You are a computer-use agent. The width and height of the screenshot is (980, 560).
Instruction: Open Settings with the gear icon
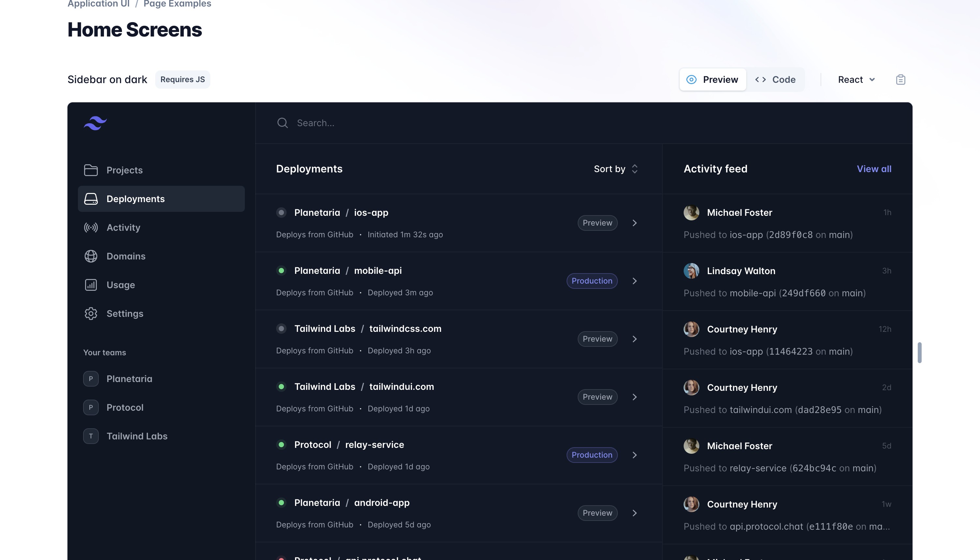[91, 314]
